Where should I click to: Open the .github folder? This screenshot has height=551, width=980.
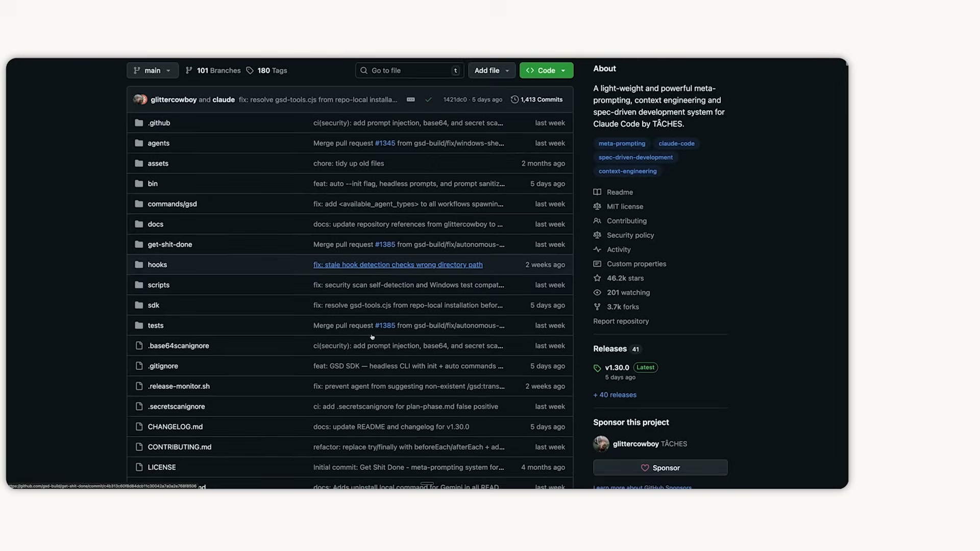[x=159, y=123]
